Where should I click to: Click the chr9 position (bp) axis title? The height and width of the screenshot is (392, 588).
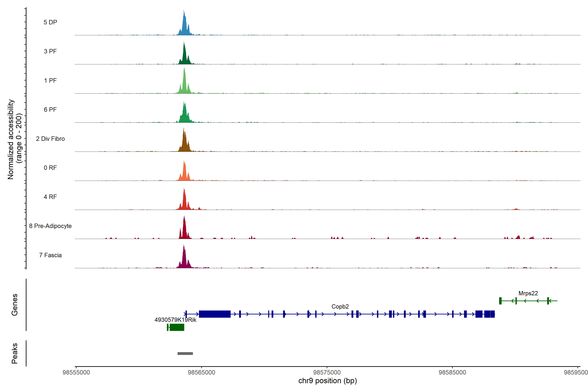pyautogui.click(x=327, y=381)
